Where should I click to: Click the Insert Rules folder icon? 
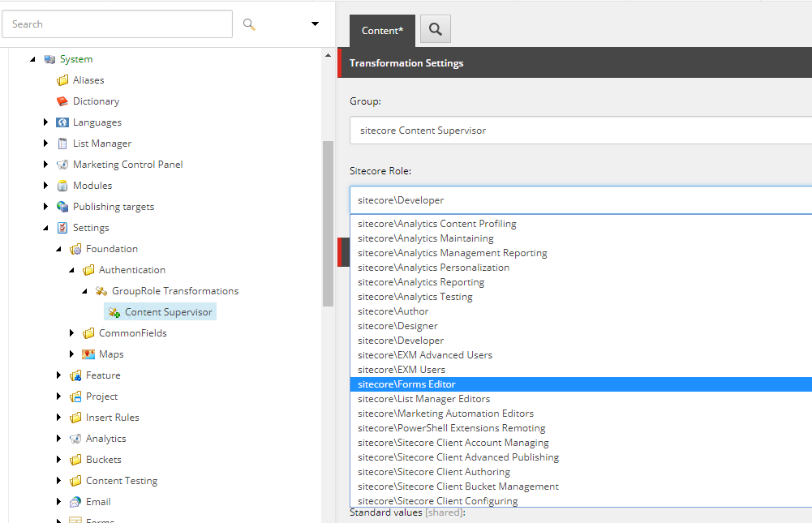coord(75,418)
